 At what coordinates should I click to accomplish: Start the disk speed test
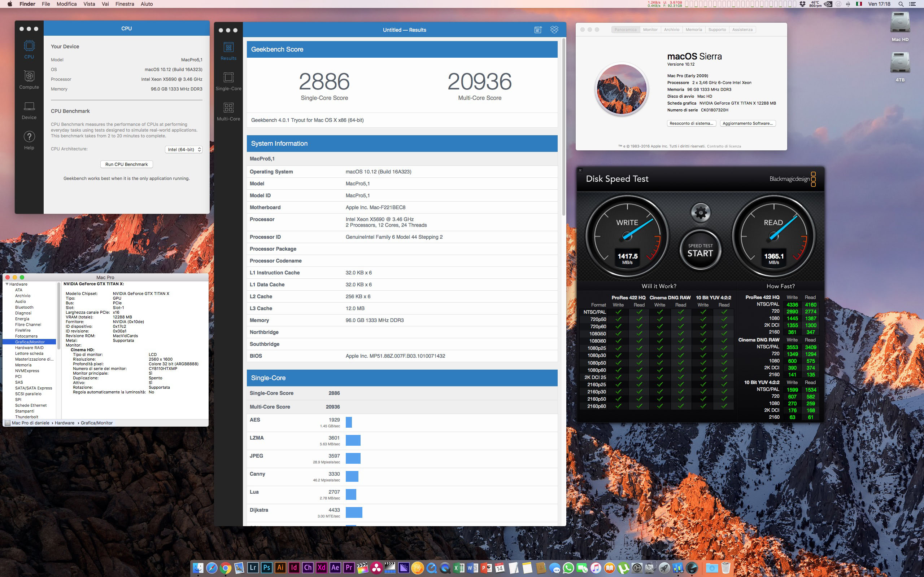[x=700, y=251]
